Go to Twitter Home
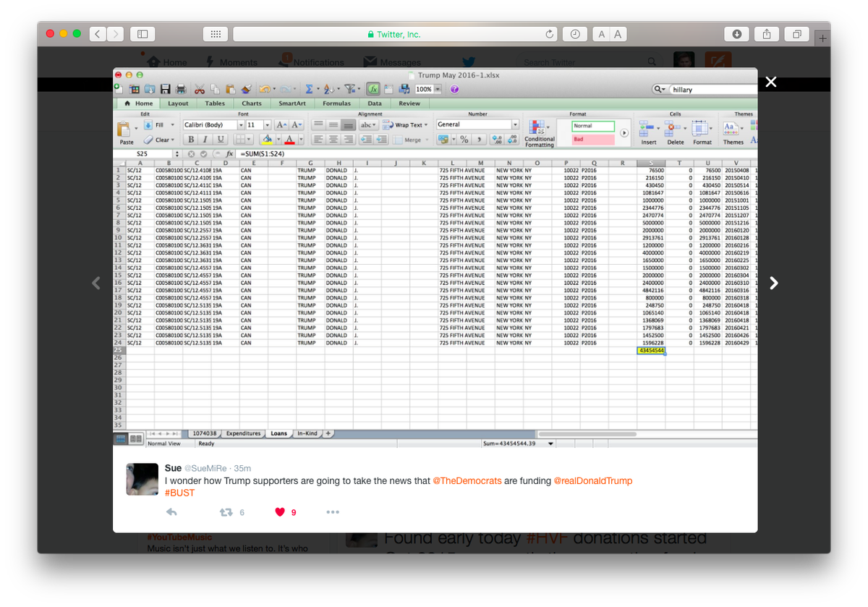The image size is (868, 607). coord(167,62)
